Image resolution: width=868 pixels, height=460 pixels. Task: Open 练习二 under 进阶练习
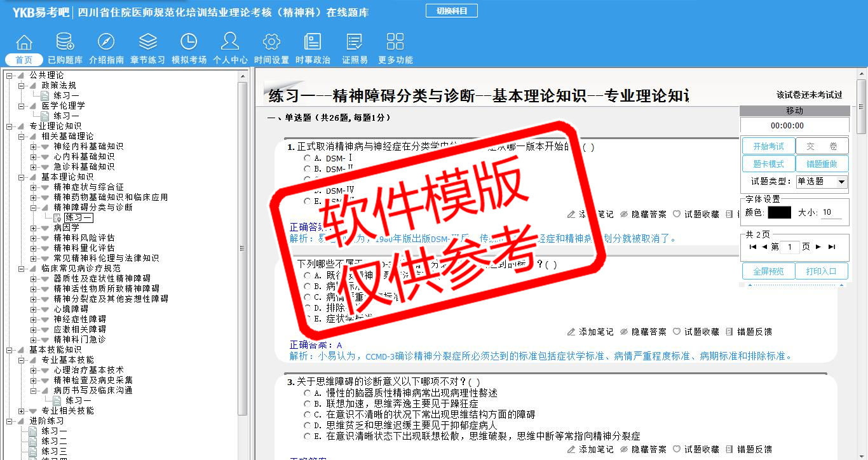tap(55, 441)
